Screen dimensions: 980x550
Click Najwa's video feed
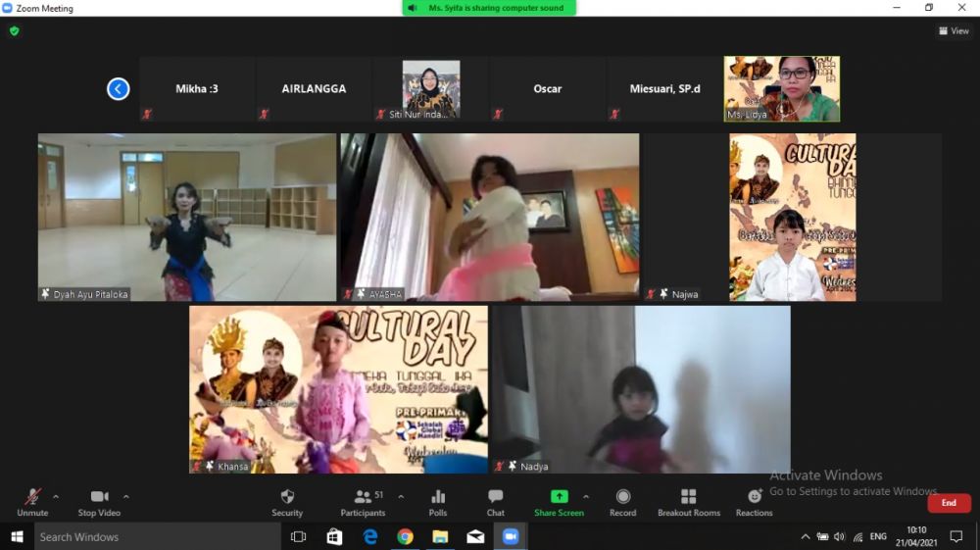click(793, 217)
